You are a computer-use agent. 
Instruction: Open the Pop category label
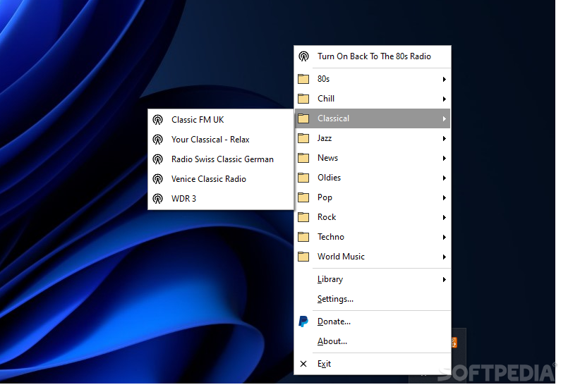[325, 197]
